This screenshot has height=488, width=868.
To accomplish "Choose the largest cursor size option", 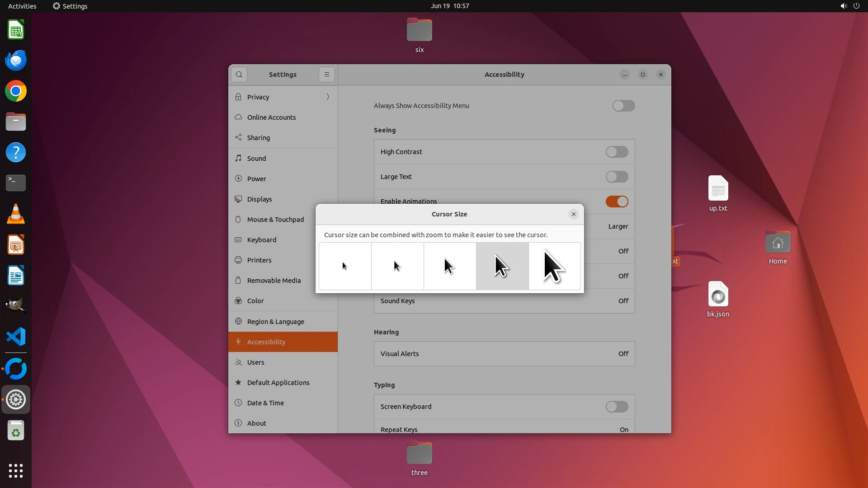I will point(554,266).
